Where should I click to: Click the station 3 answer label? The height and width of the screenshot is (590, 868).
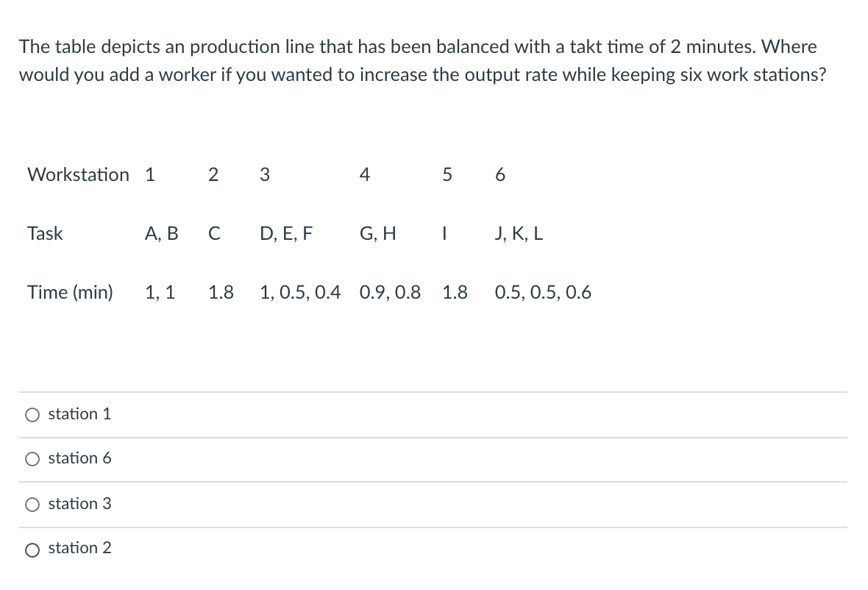tap(79, 504)
